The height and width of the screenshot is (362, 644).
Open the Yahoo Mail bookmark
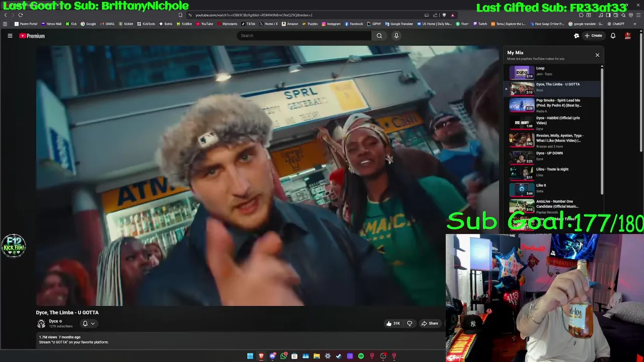tap(51, 24)
